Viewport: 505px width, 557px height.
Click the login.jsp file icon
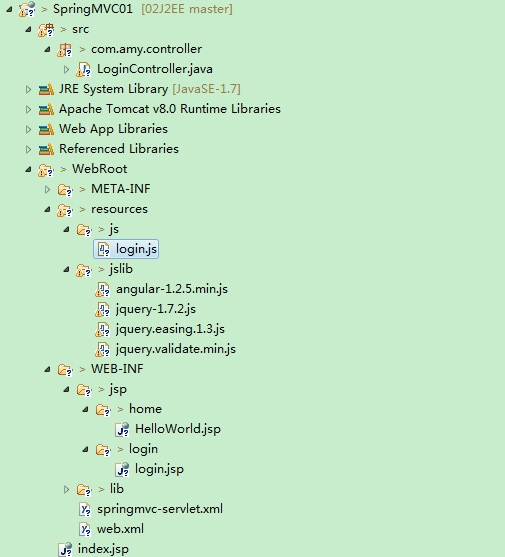coord(122,469)
